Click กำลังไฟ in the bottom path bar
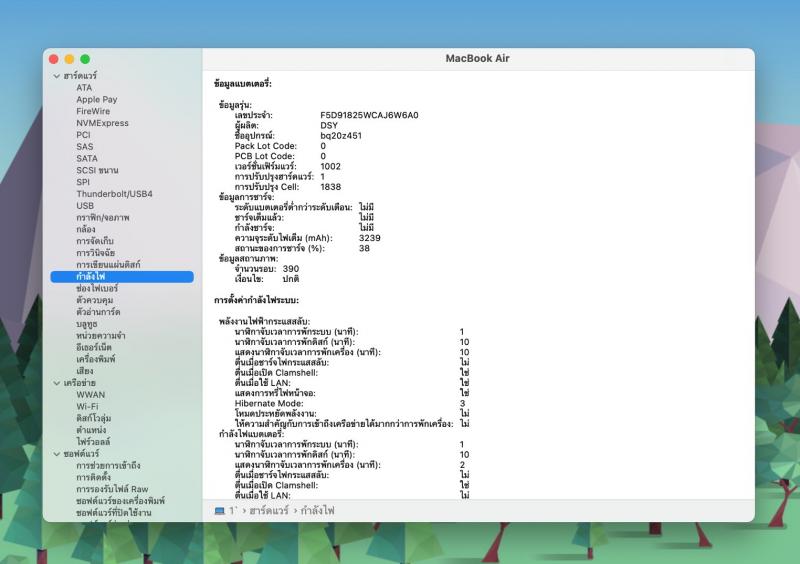Viewport: 800px width, 564px height. point(317,510)
